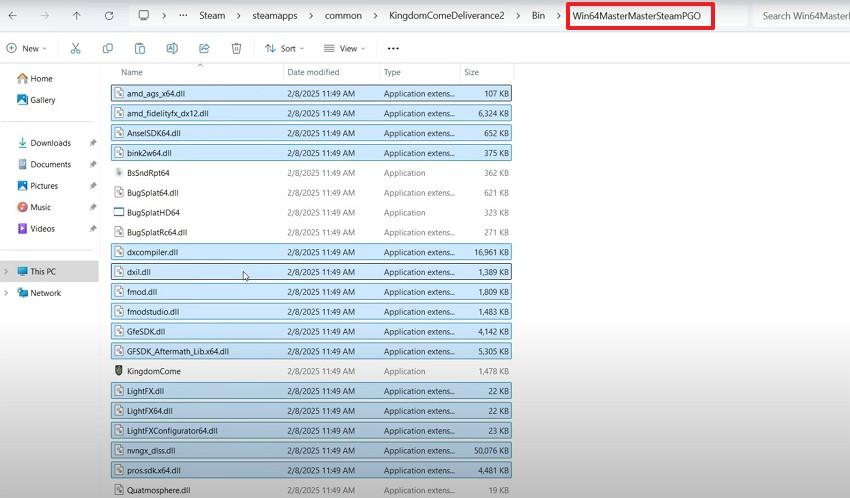Screen dimensions: 850x498
Task: Select the pros.sdk.x64.dll file
Action: (x=311, y=470)
